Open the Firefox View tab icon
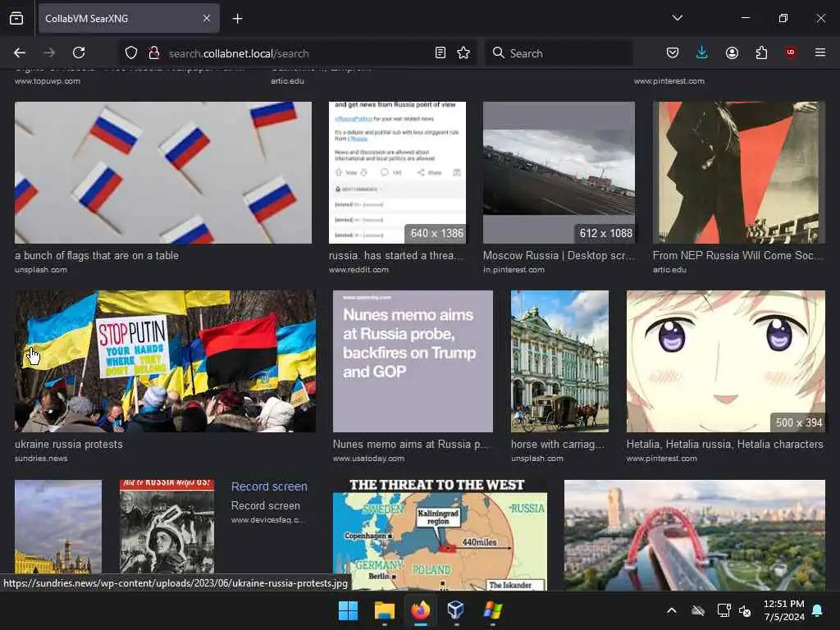 pyautogui.click(x=16, y=18)
